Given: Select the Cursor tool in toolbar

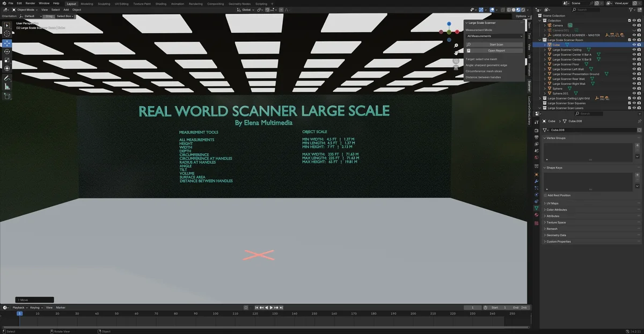Looking at the screenshot, I should tap(7, 33).
